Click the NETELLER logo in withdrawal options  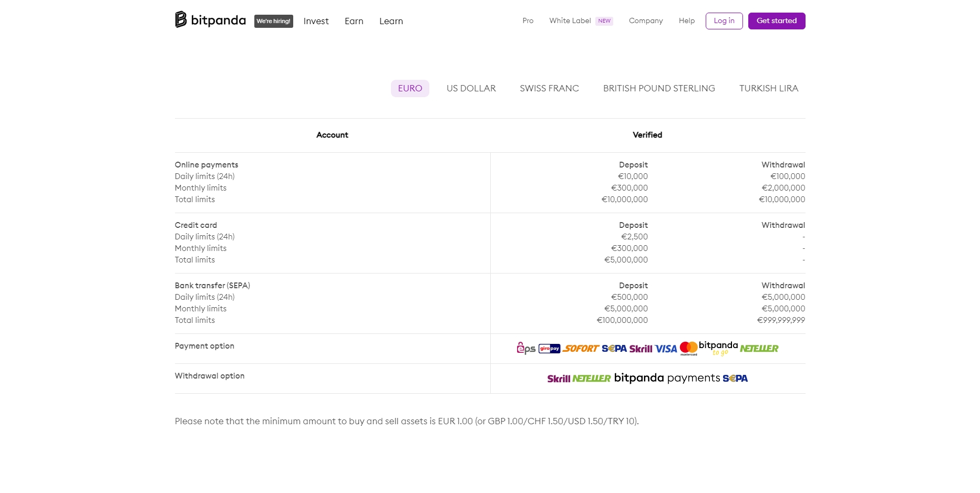592,379
